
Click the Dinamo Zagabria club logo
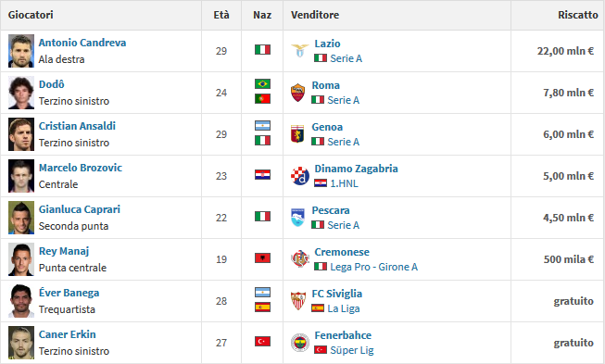pyautogui.click(x=300, y=176)
